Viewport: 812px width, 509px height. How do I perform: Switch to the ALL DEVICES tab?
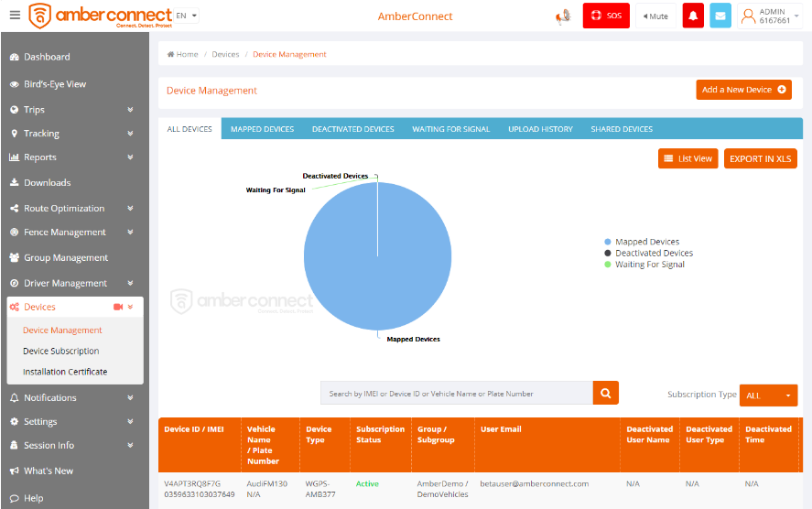(189, 129)
